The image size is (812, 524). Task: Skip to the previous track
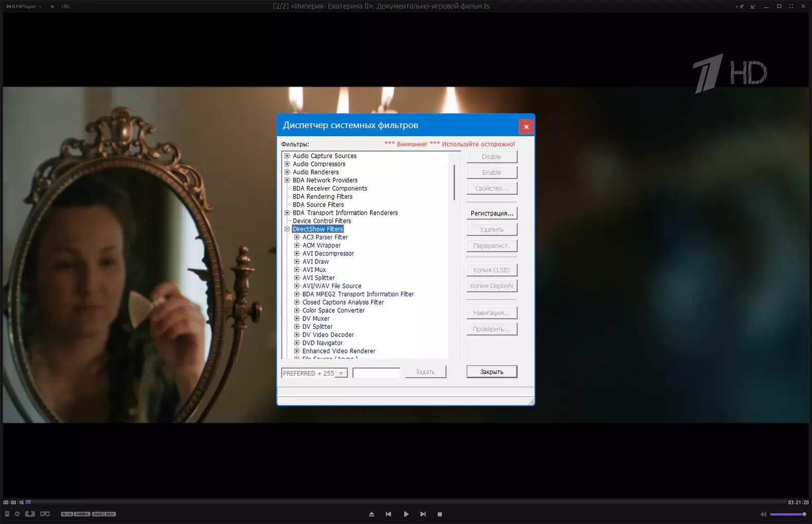click(389, 514)
